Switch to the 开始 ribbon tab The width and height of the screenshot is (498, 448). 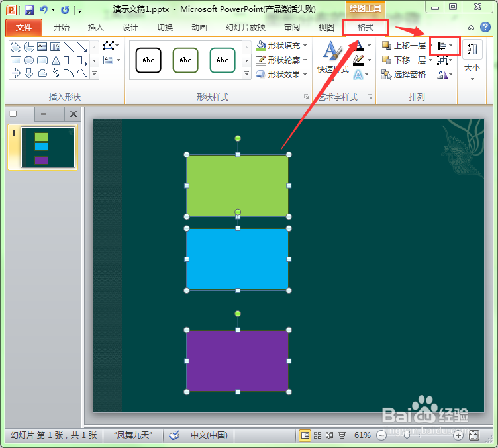tap(62, 28)
